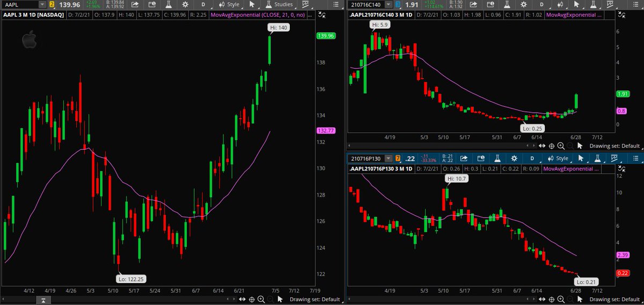This screenshot has width=644, height=305.
Task: Zoom in on the 210716P130 chart
Action: tap(560, 299)
